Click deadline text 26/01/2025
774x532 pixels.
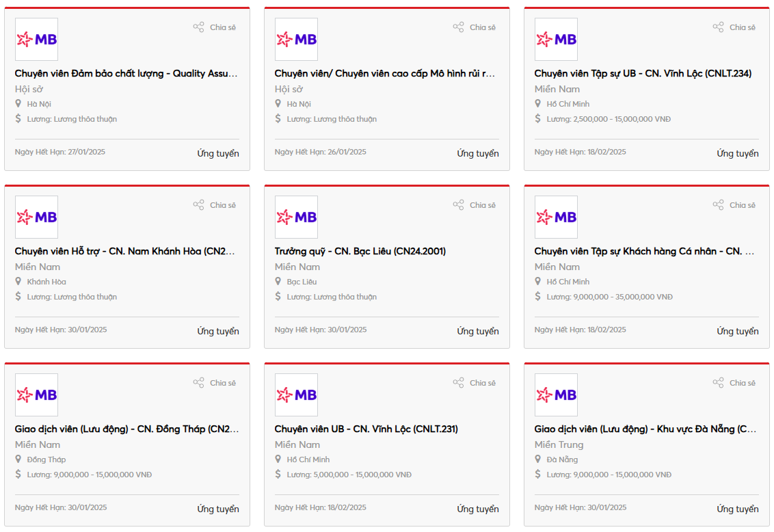pyautogui.click(x=347, y=152)
